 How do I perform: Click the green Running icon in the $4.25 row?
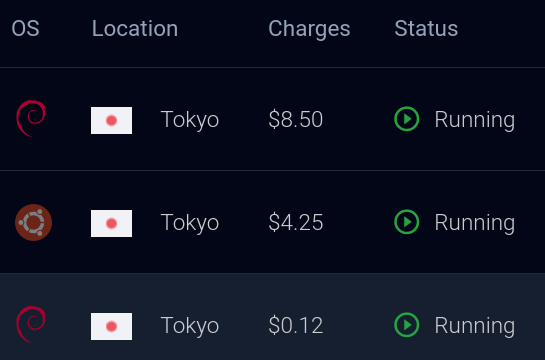[407, 222]
